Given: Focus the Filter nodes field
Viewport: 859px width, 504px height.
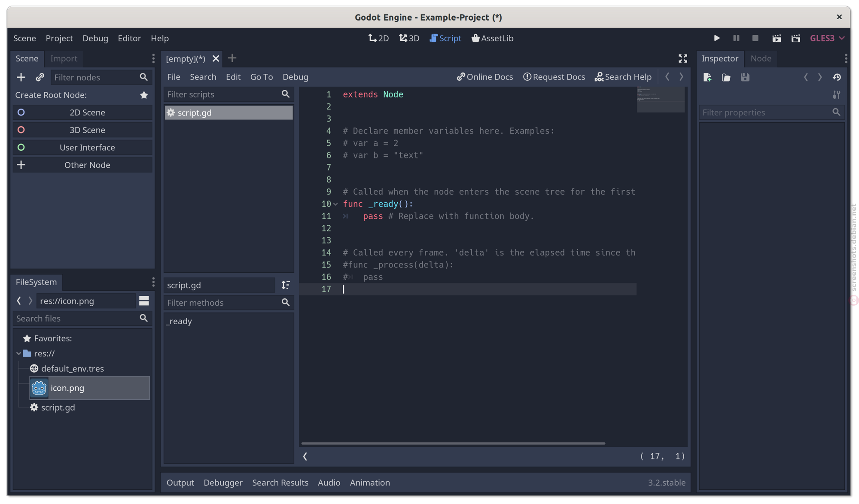Looking at the screenshot, I should coord(101,77).
